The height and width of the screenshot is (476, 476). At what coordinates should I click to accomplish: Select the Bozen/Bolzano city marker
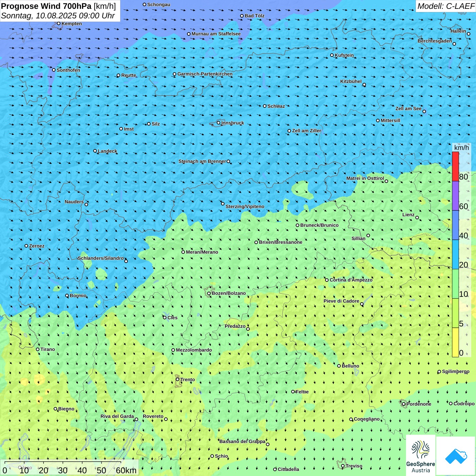(x=209, y=293)
